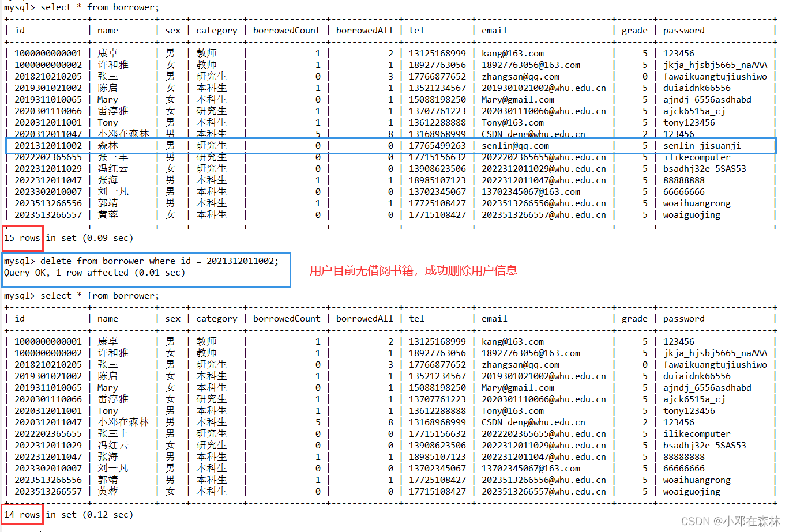The image size is (789, 532).
Task: Click name 'Tony' in the 15-row table
Action: coord(108,123)
